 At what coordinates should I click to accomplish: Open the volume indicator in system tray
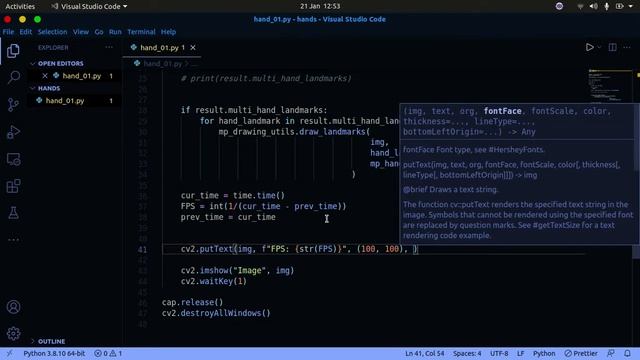(x=593, y=7)
